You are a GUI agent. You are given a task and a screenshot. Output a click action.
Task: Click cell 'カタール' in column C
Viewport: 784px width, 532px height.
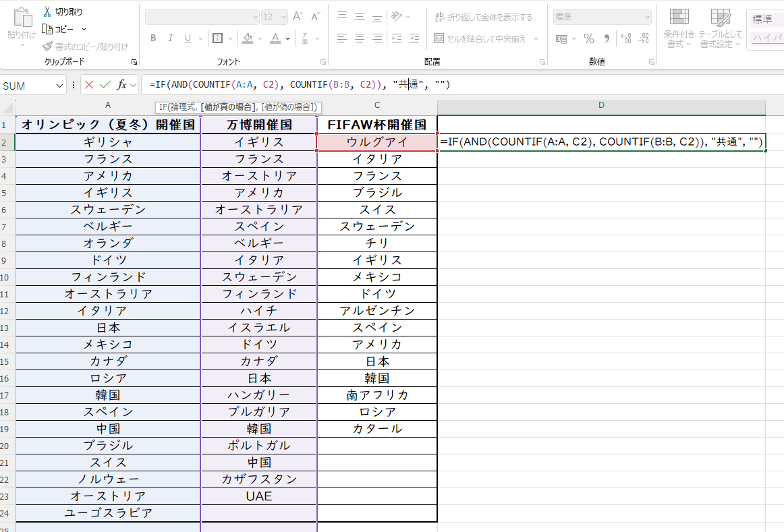point(377,429)
